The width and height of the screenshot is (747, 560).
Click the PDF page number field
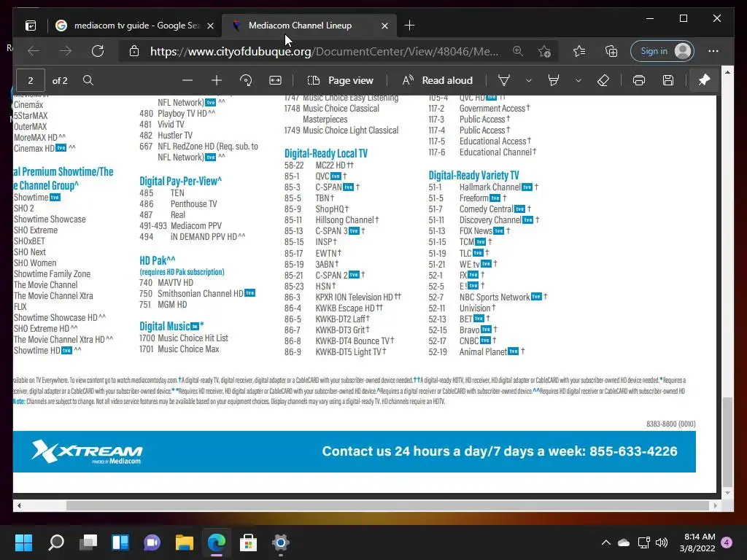click(31, 80)
